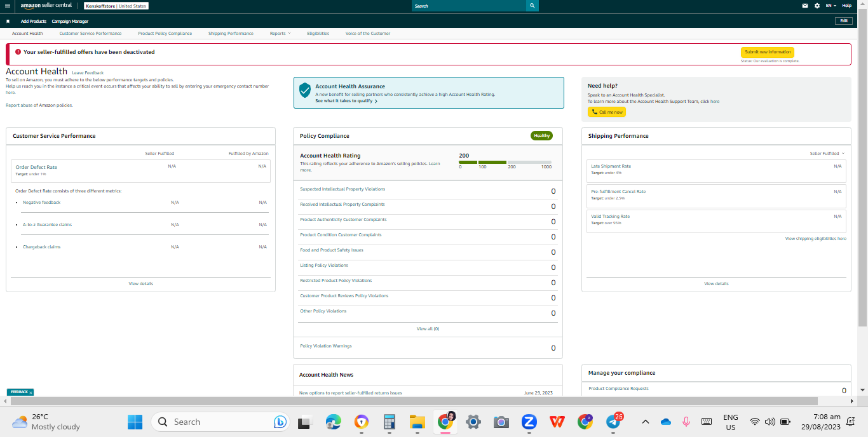Open Negative feedback metric link
868x437 pixels.
[x=42, y=203]
